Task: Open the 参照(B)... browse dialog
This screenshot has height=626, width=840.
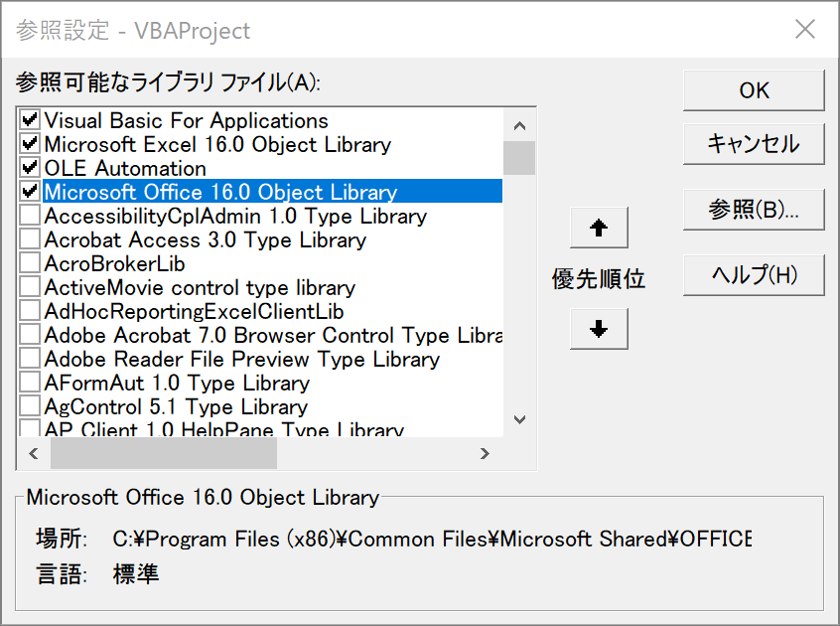Action: point(754,210)
